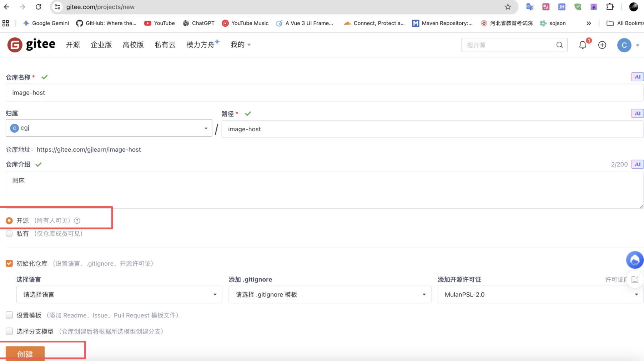
Task: Click the 创建 create button
Action: [x=25, y=354]
